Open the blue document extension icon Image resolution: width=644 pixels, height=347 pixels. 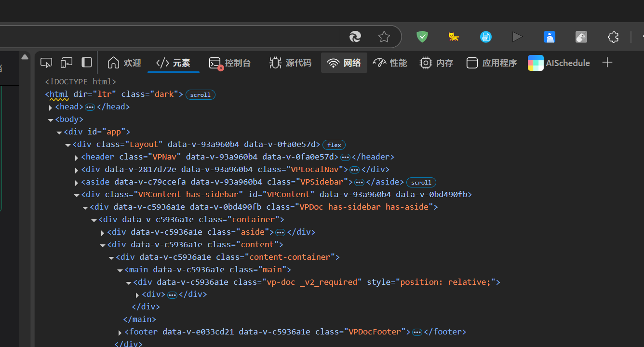point(486,37)
